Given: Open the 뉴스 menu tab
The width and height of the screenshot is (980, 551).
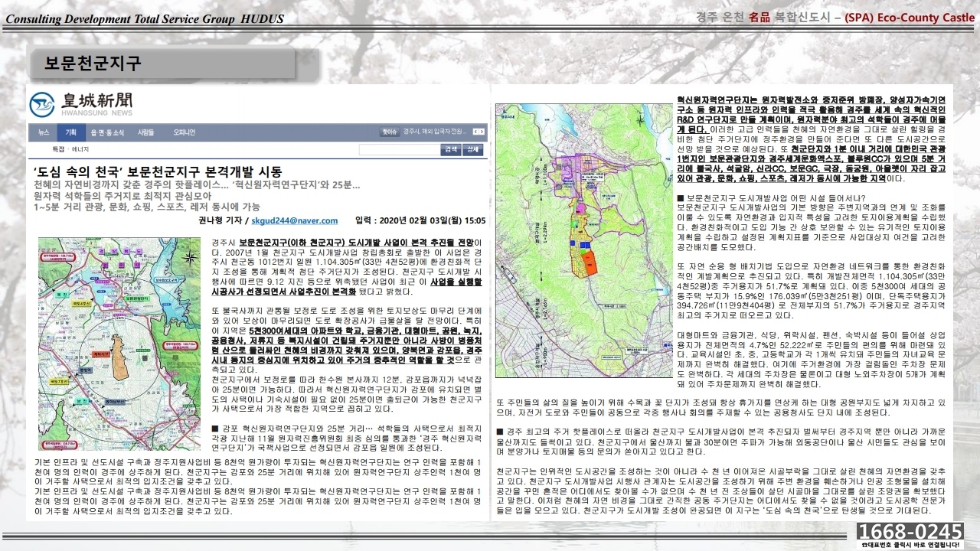Looking at the screenshot, I should pos(44,132).
